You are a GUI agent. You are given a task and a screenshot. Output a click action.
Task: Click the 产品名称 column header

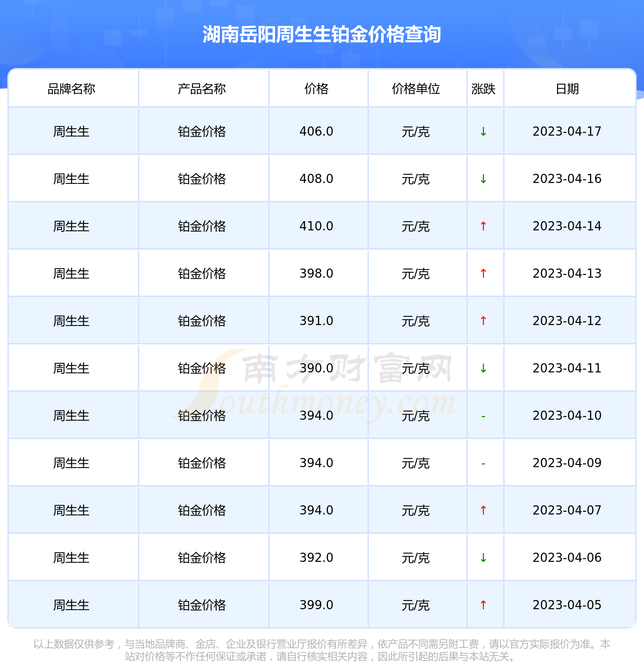pyautogui.click(x=202, y=89)
